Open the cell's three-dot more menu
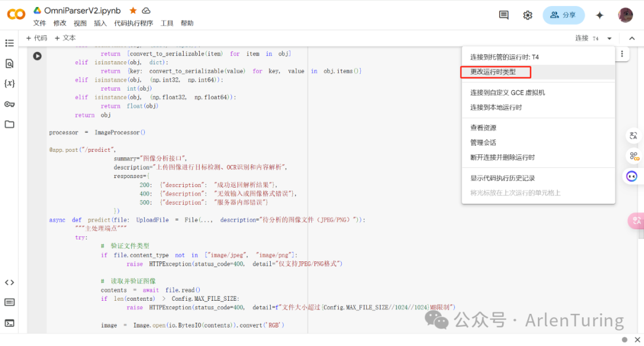This screenshot has height=346, width=644. pos(622,54)
